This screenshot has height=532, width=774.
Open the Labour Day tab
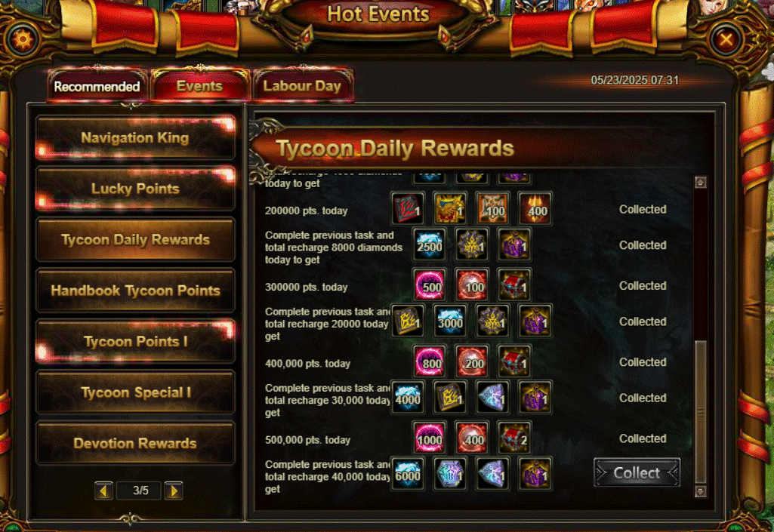pos(303,86)
